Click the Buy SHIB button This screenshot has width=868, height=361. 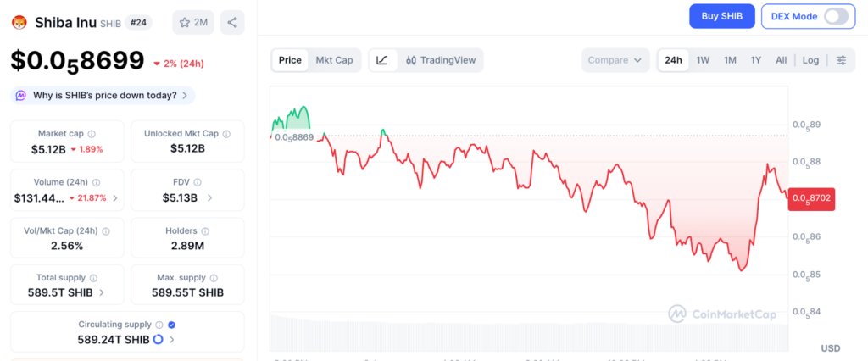(x=721, y=16)
